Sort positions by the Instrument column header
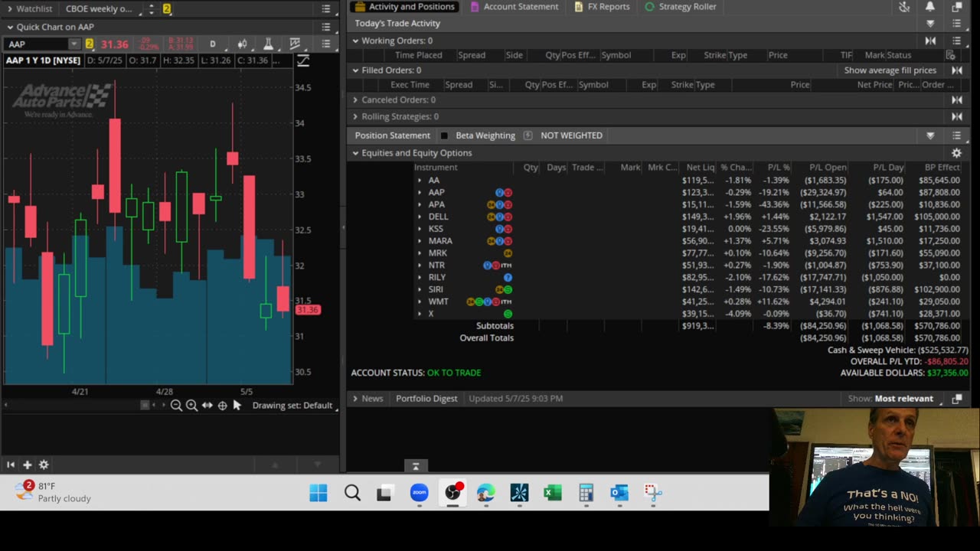The image size is (980, 551). coord(436,168)
